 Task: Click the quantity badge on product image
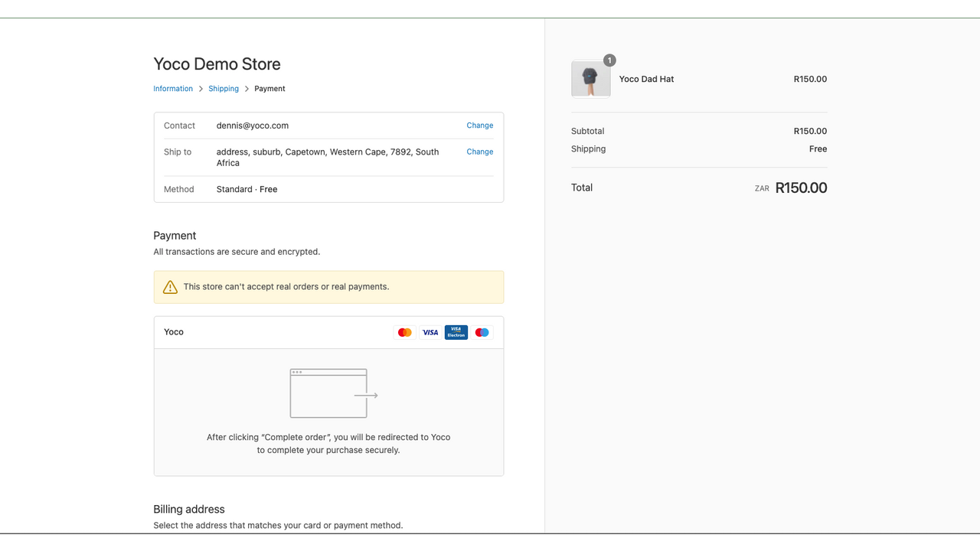[x=609, y=60]
